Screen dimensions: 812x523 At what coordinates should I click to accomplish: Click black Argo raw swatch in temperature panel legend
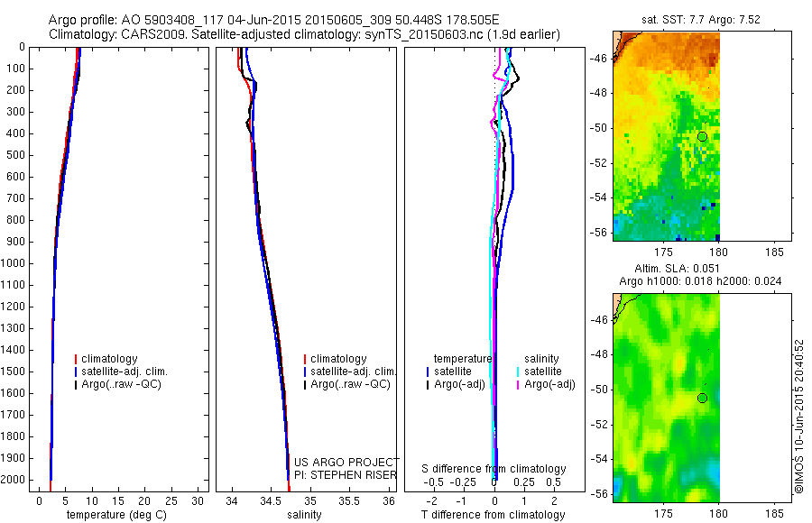coord(76,385)
